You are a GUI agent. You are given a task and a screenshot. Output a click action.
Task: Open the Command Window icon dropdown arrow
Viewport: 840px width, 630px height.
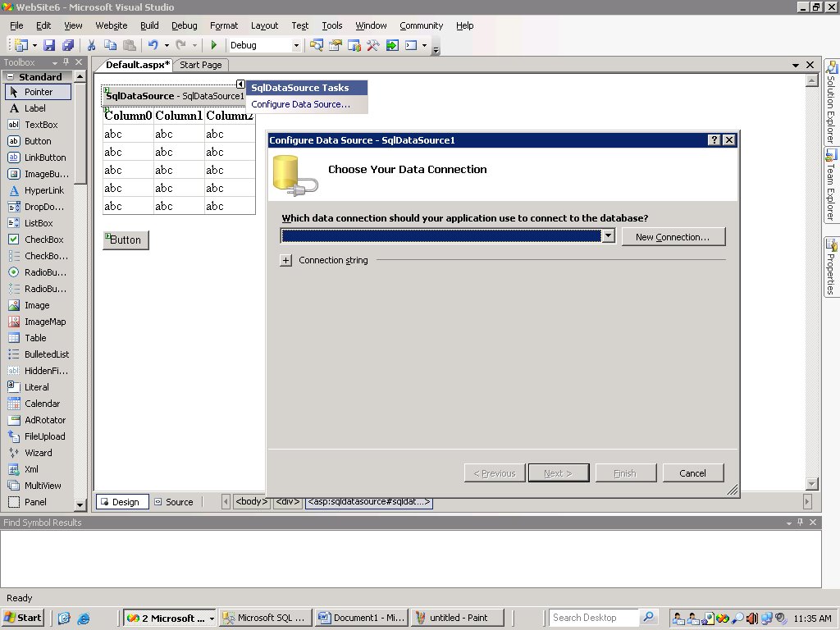424,46
